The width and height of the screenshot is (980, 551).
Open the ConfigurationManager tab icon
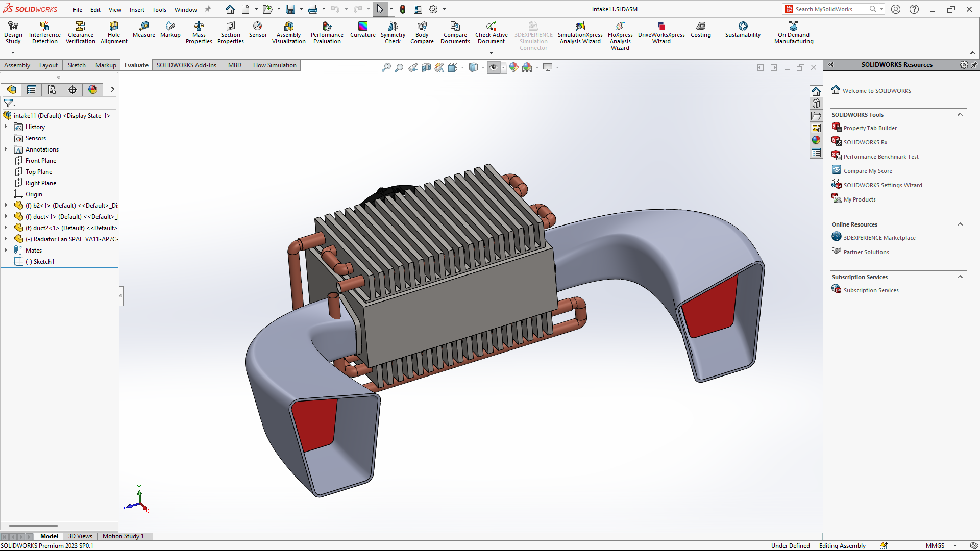point(52,90)
